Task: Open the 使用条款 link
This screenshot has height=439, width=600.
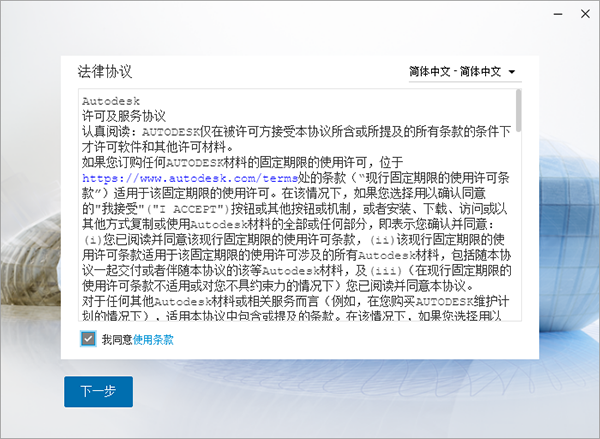Action: [x=153, y=339]
